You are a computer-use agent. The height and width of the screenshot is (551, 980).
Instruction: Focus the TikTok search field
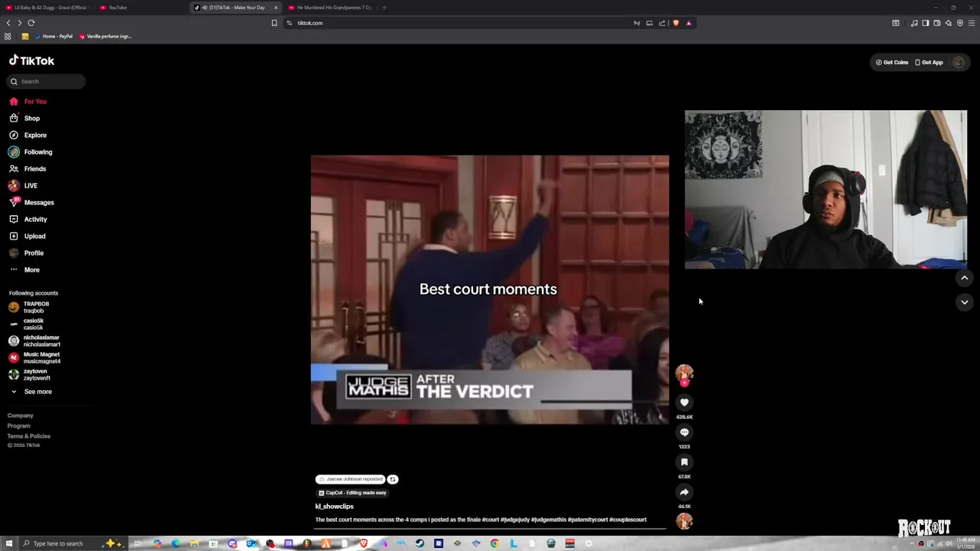coord(46,81)
